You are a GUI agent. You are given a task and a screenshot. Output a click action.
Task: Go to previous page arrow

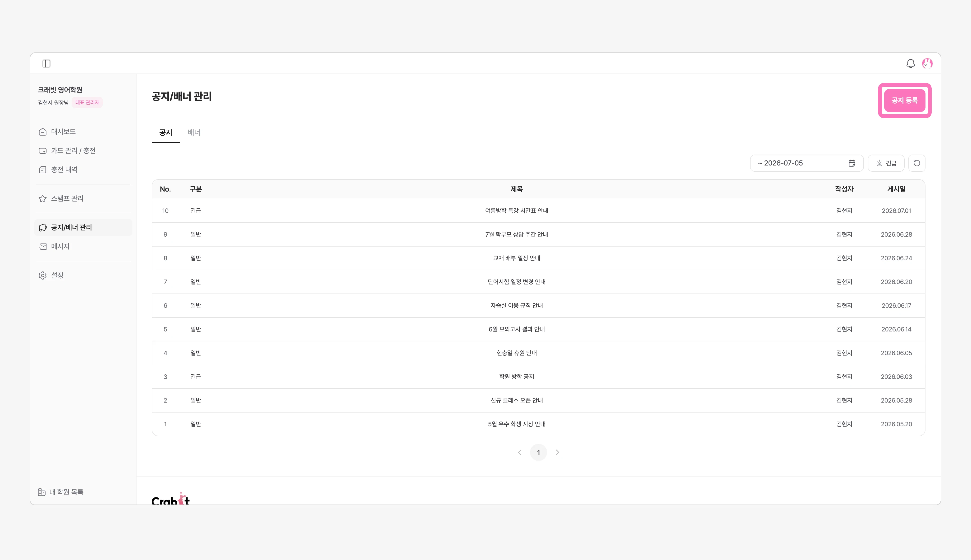tap(520, 452)
